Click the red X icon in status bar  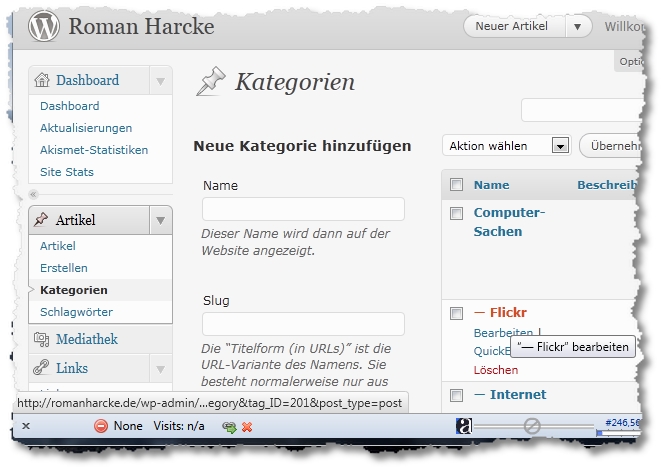pyautogui.click(x=247, y=427)
